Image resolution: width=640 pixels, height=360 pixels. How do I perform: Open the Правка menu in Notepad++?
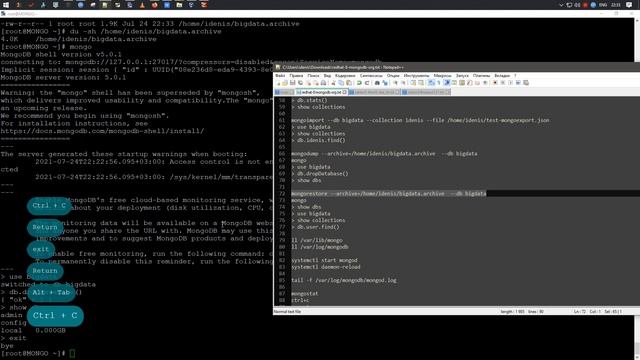pos(296,76)
